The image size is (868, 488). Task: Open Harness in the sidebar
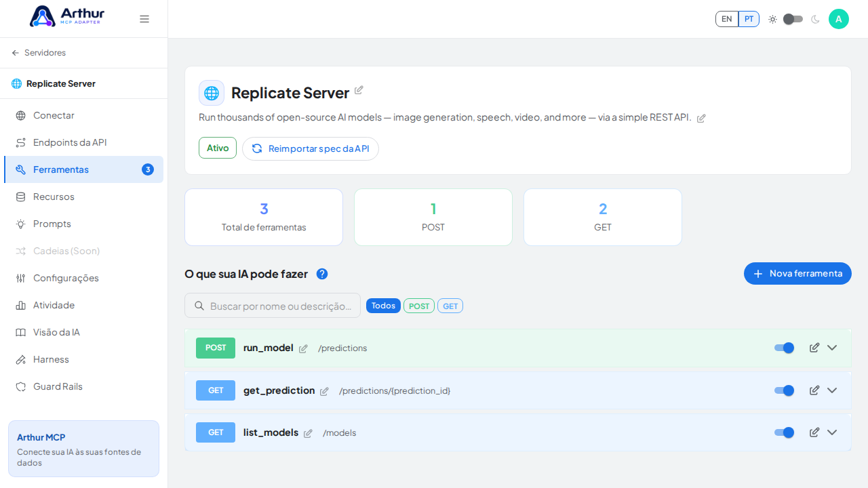click(x=83, y=359)
